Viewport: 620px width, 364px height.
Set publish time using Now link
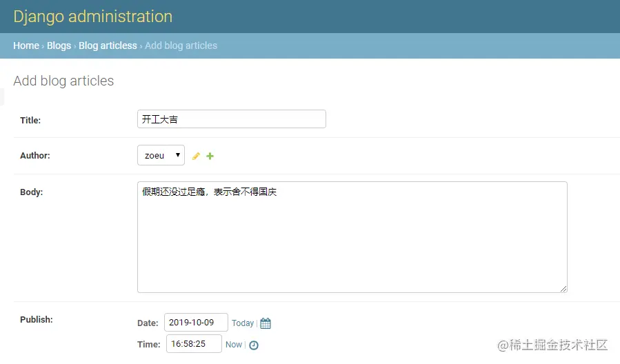click(233, 344)
